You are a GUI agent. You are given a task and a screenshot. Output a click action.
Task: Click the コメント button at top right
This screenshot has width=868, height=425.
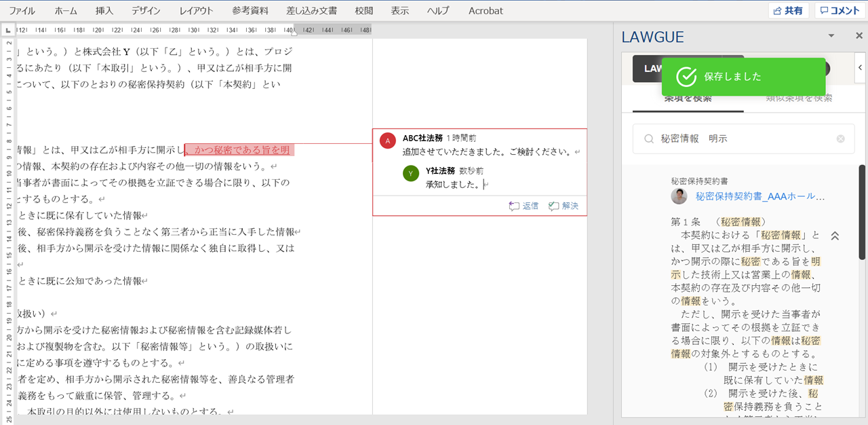tap(840, 10)
